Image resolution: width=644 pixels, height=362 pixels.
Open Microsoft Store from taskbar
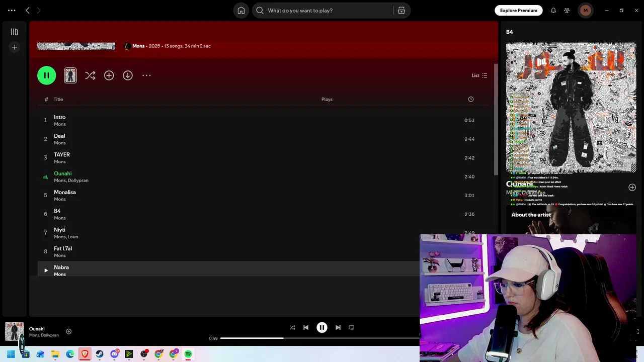[x=26, y=354]
